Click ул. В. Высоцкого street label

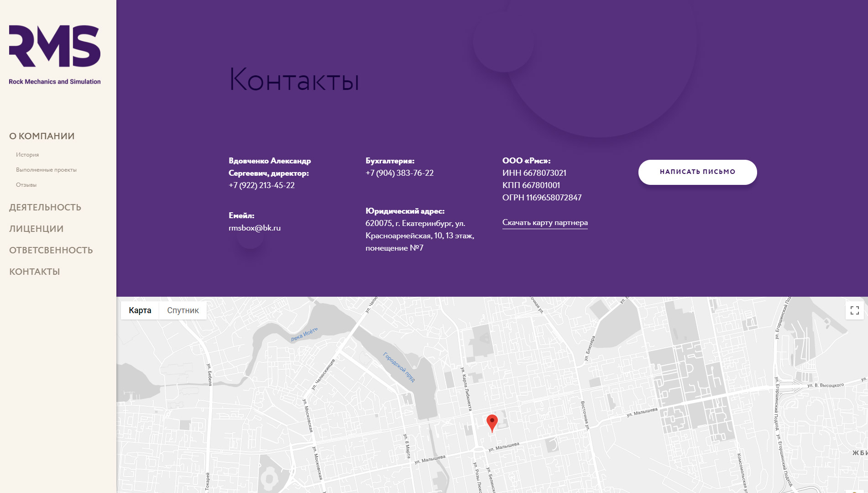[825, 385]
